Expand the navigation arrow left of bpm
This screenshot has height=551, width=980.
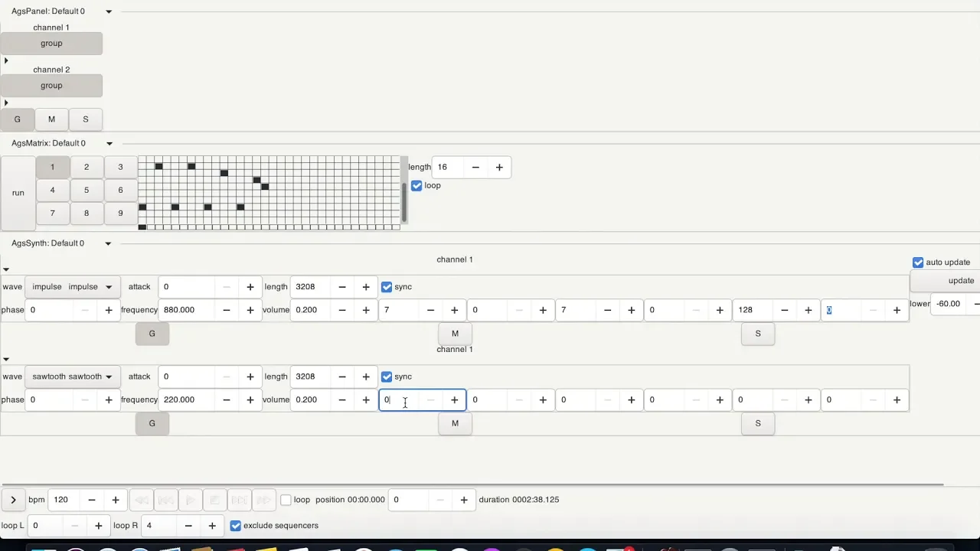13,500
